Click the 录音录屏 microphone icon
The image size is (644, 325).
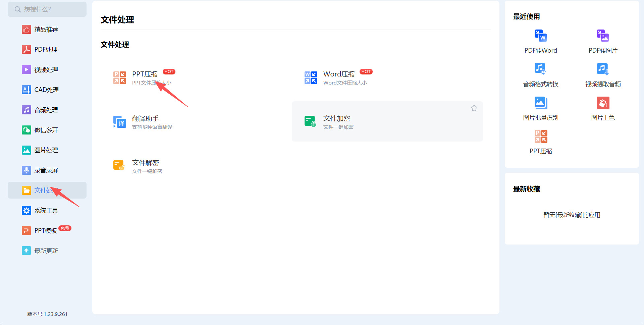pyautogui.click(x=26, y=170)
